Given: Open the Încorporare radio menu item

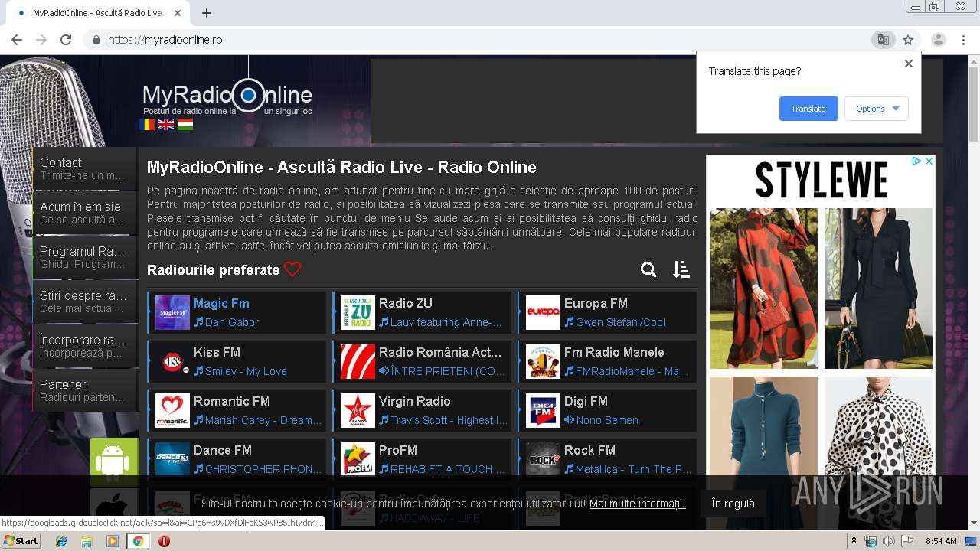Looking at the screenshot, I should pos(85,346).
